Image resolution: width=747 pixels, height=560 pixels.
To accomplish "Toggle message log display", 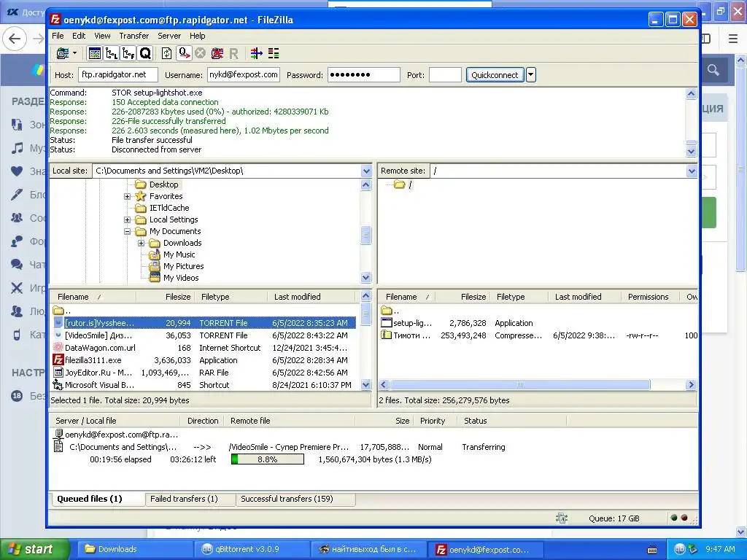I will [x=95, y=53].
